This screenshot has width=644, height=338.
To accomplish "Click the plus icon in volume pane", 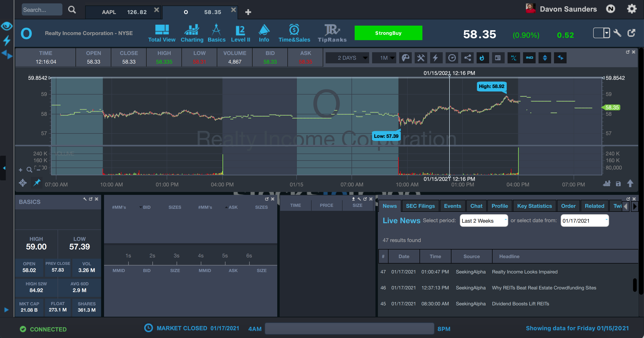I will pyautogui.click(x=21, y=170).
